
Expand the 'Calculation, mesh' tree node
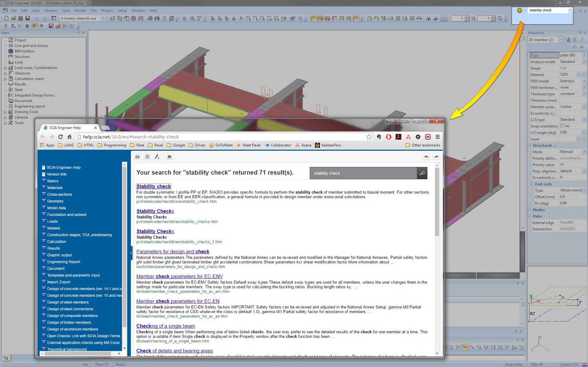click(5, 79)
